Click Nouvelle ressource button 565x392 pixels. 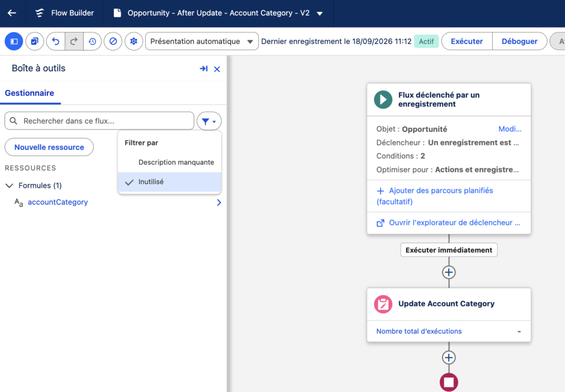coord(49,147)
